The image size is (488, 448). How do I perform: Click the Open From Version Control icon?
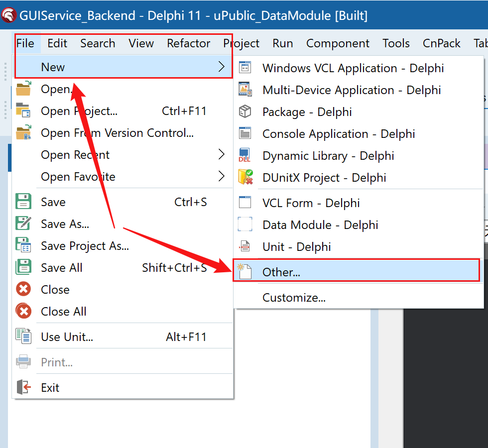[x=23, y=132]
